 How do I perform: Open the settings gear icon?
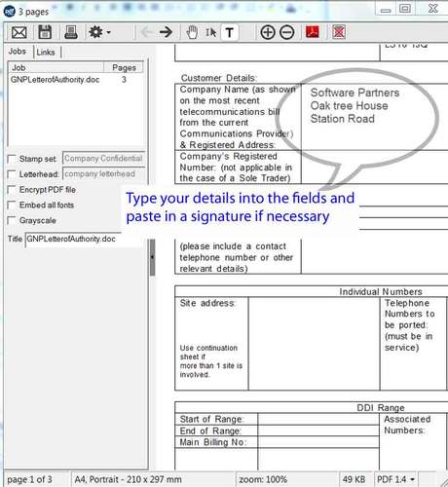pyautogui.click(x=95, y=32)
